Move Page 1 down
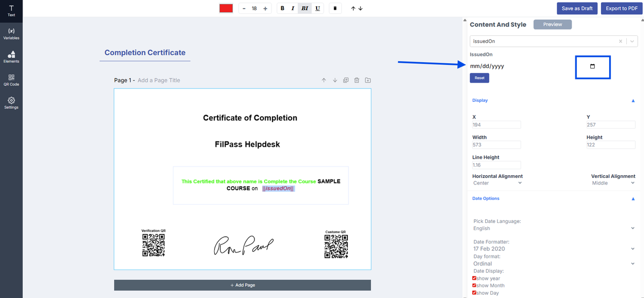The image size is (644, 298). 335,80
